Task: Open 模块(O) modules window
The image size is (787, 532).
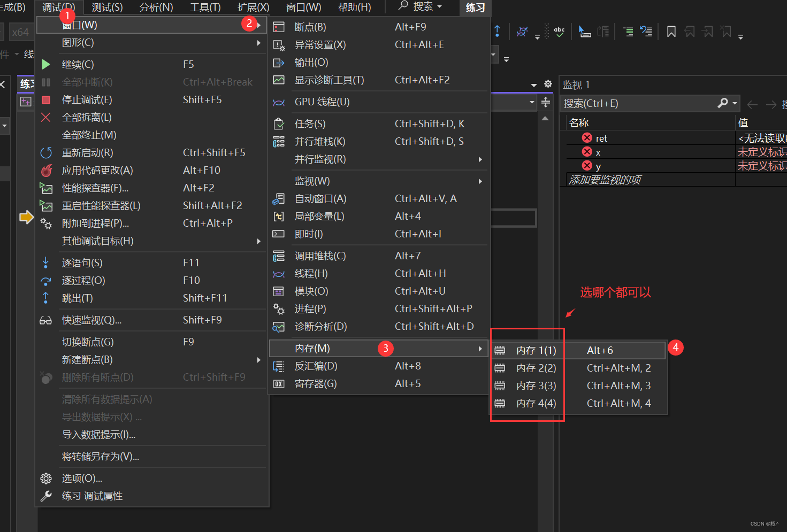Action: 379,291
